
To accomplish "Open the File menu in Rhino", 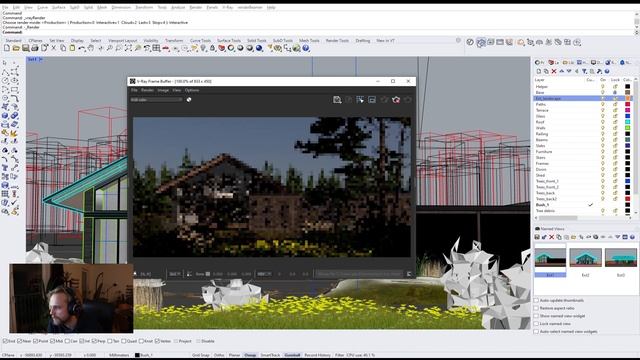I will (5, 7).
